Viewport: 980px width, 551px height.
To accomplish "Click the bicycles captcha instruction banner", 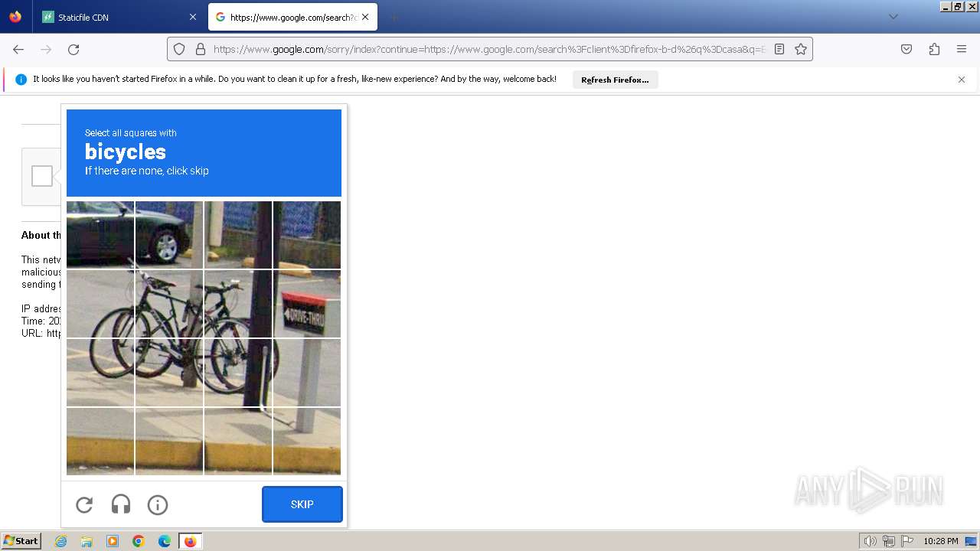I will click(x=204, y=153).
